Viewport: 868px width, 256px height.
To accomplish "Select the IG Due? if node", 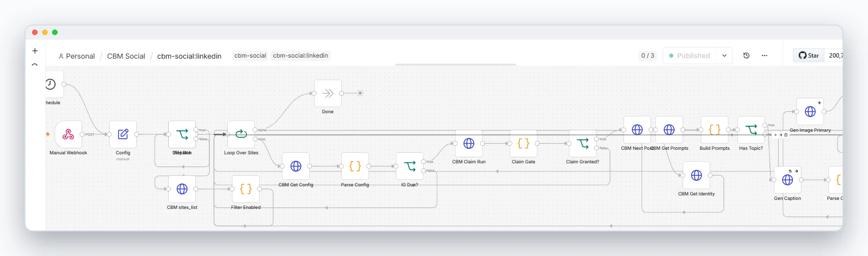I will coord(409,166).
